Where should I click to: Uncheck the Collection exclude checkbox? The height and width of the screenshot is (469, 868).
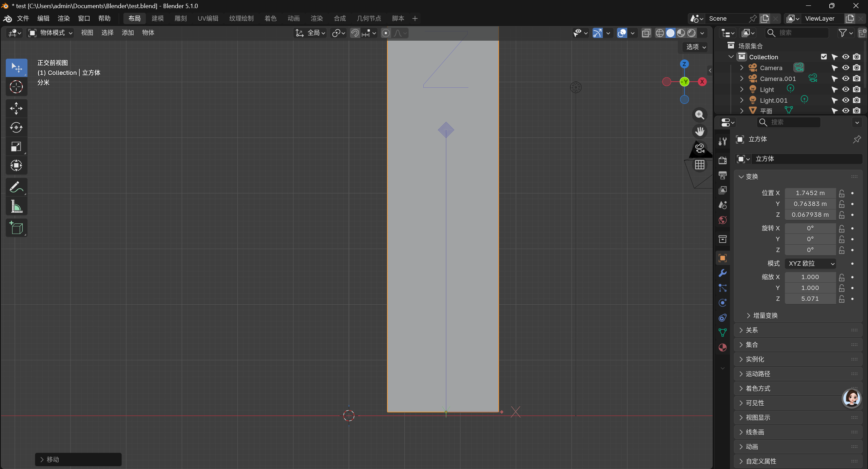[824, 57]
